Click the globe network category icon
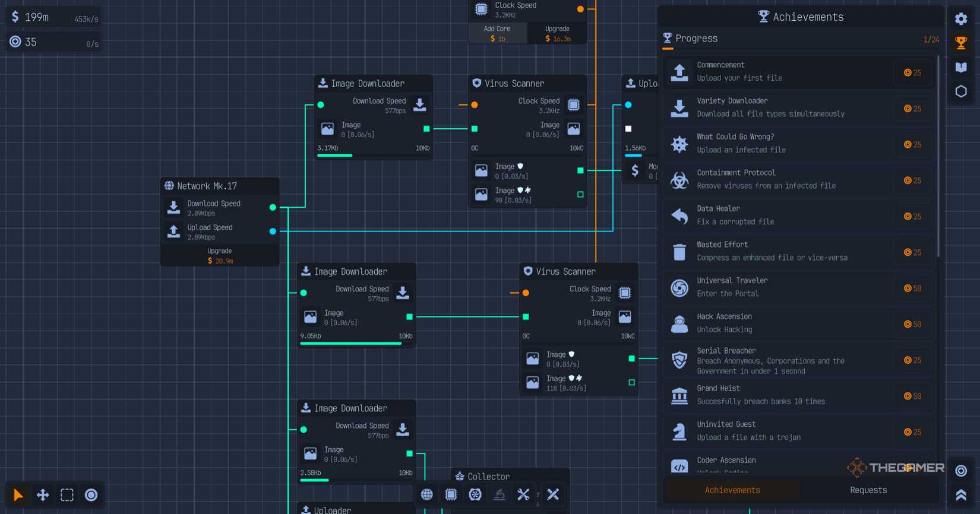Image resolution: width=980 pixels, height=514 pixels. point(427,494)
